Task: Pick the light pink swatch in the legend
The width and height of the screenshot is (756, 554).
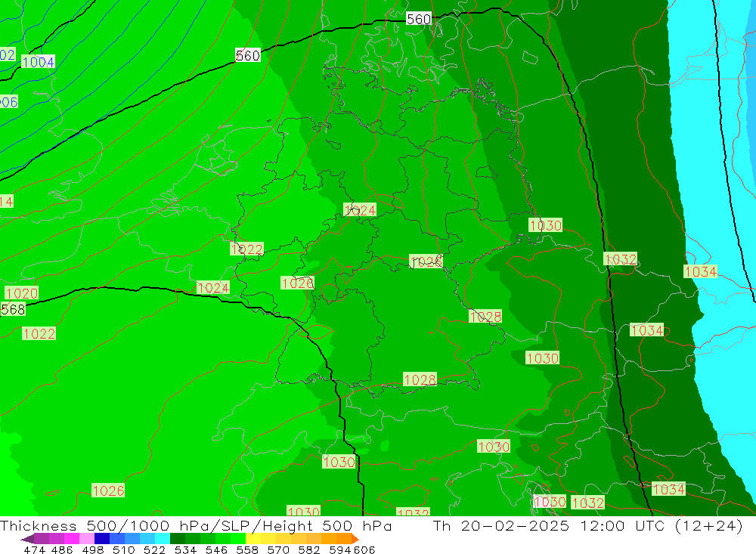Action: tap(87, 539)
